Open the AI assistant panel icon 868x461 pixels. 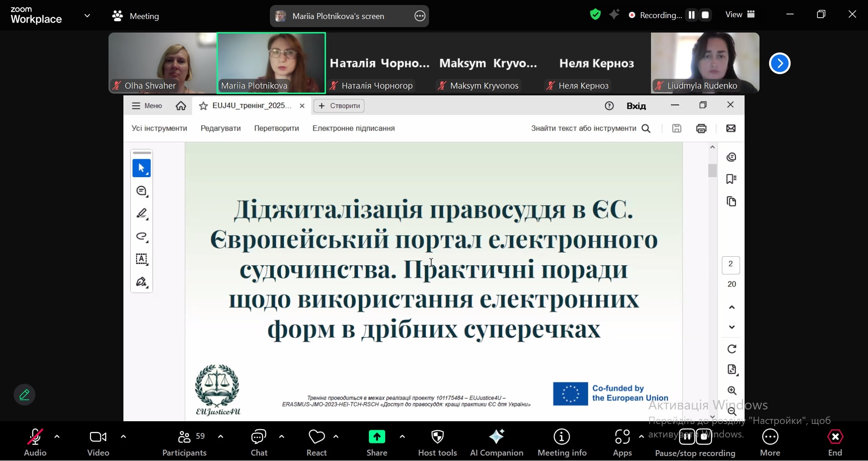click(731, 157)
